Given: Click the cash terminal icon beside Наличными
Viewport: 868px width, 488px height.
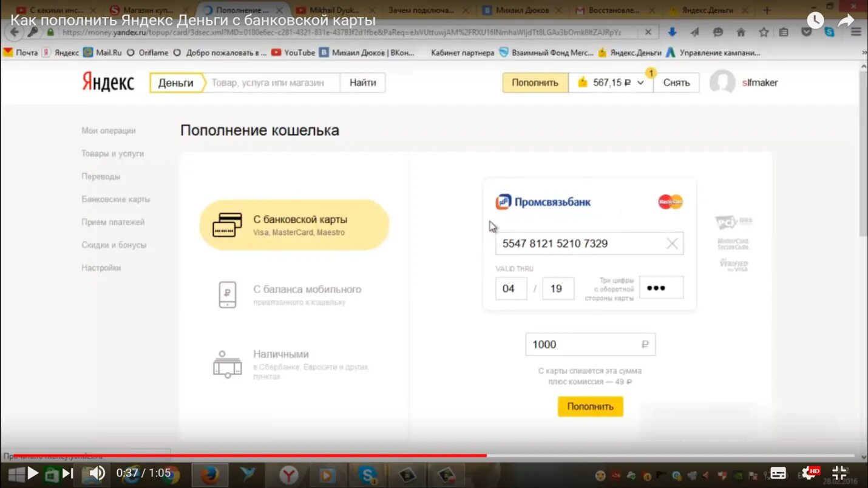Looking at the screenshot, I should 228,364.
